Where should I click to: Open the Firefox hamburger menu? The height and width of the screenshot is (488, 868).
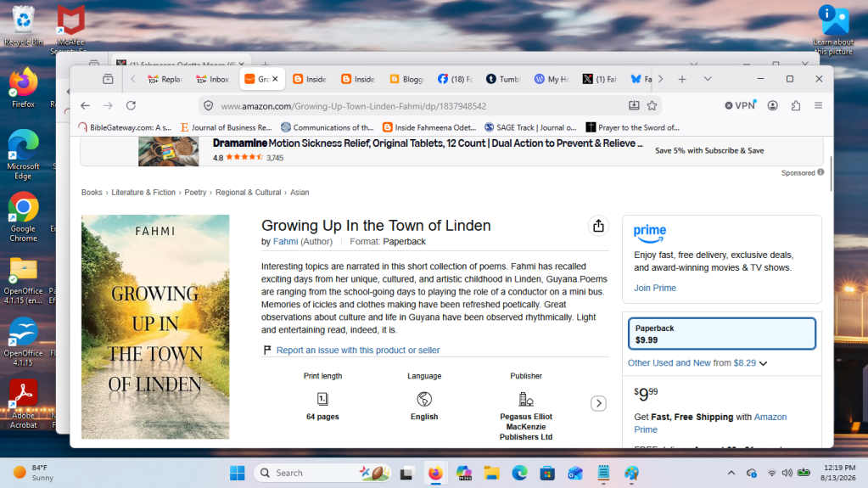[818, 106]
